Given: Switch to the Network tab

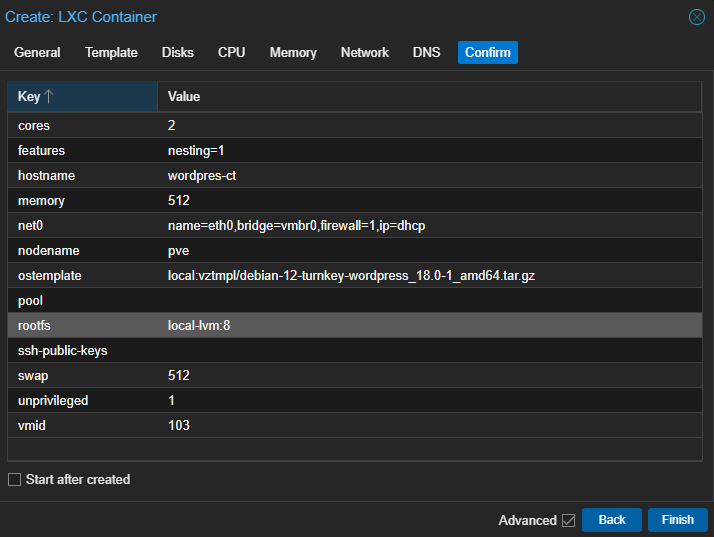Looking at the screenshot, I should click(364, 53).
